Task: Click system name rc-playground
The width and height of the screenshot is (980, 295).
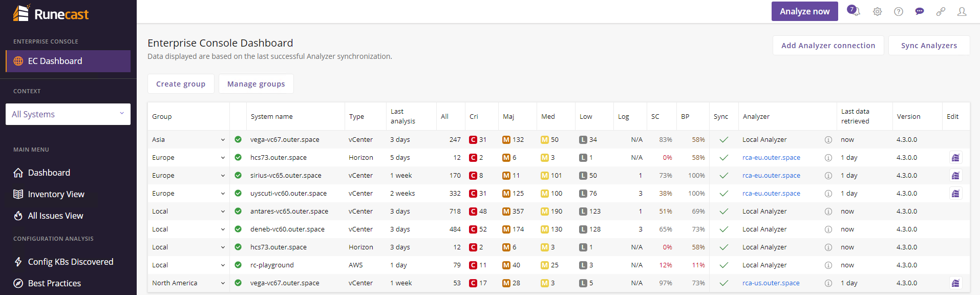Action: tap(272, 265)
